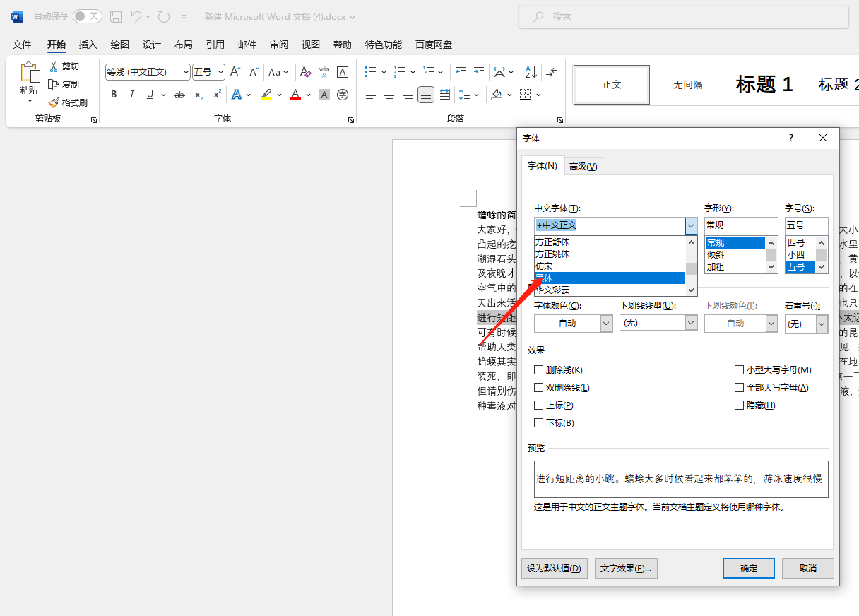Enable 隐藏 text effect

tap(739, 405)
